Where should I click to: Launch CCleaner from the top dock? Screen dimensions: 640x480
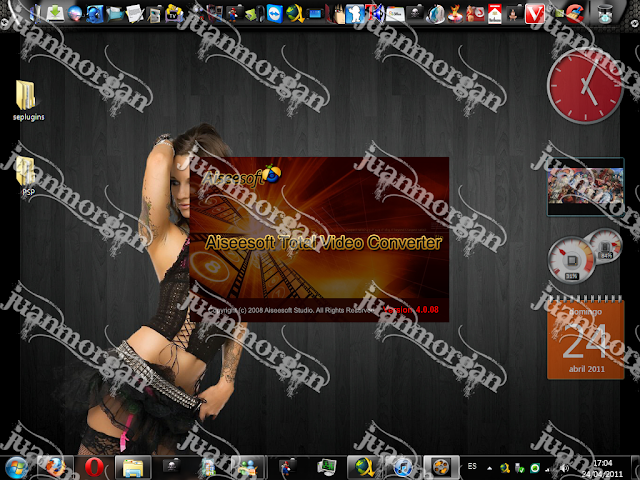pyautogui.click(x=575, y=13)
